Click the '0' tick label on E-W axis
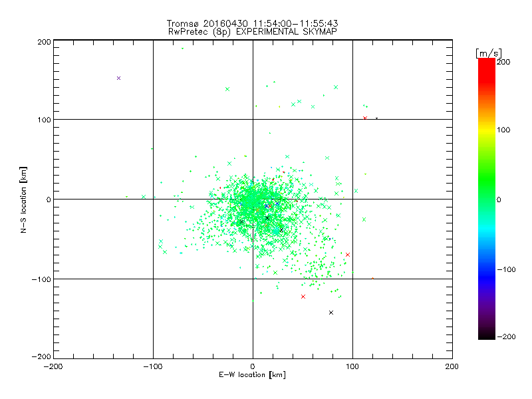 253,366
